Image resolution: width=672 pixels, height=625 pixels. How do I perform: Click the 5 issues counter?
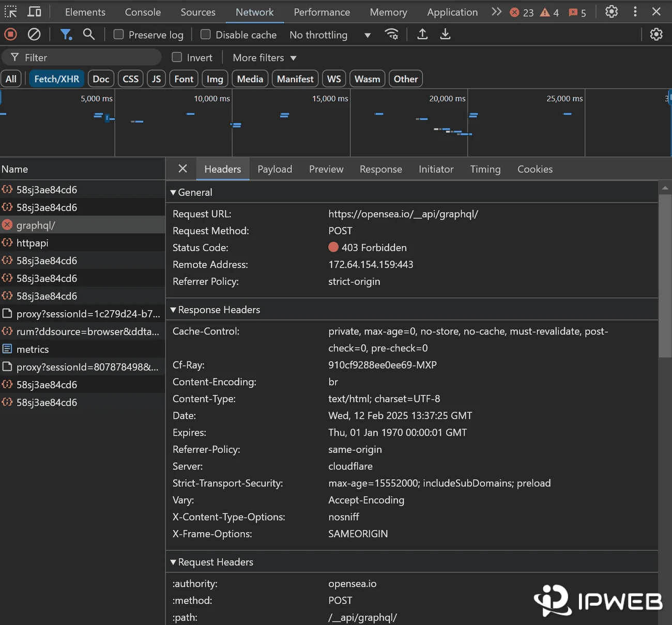click(x=577, y=12)
